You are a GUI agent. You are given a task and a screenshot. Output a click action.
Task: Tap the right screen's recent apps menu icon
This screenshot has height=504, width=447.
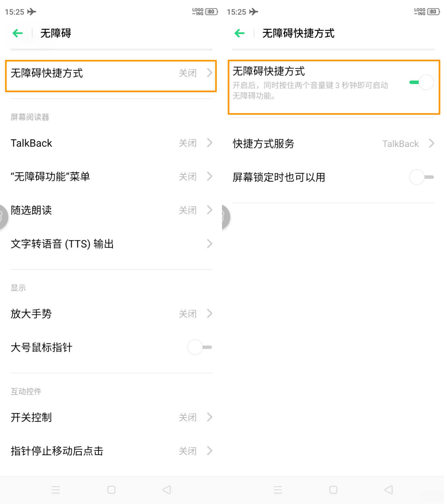(278, 490)
